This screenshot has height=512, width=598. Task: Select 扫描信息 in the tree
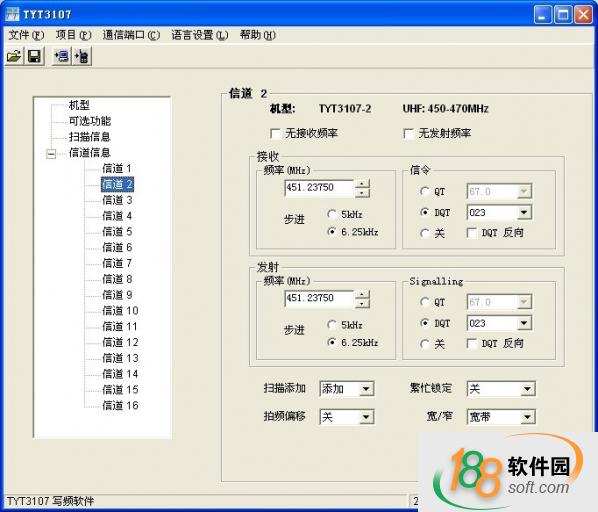point(90,137)
